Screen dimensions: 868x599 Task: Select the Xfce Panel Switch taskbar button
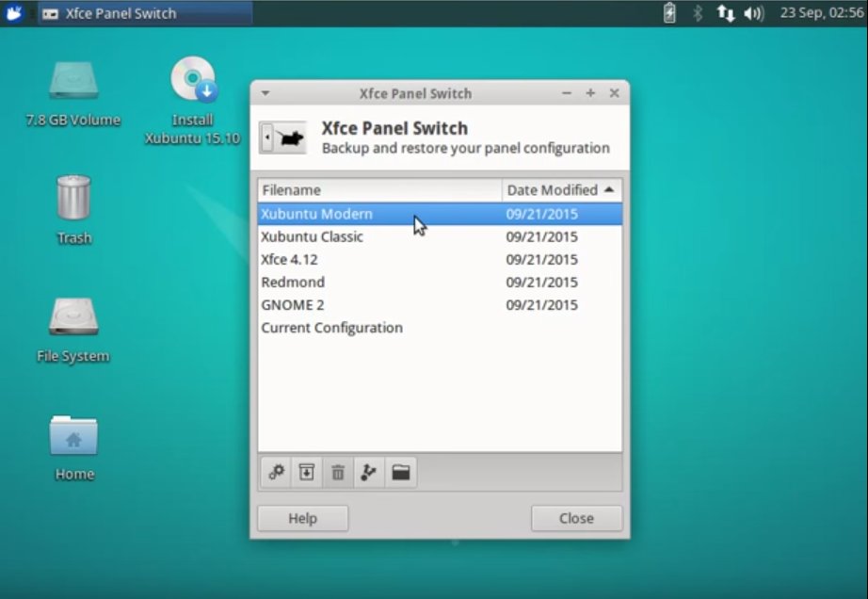tap(145, 13)
